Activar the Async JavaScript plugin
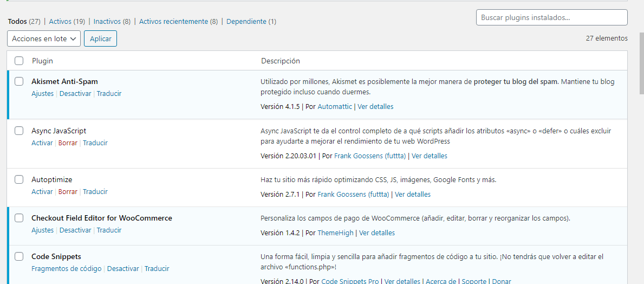 coord(42,143)
